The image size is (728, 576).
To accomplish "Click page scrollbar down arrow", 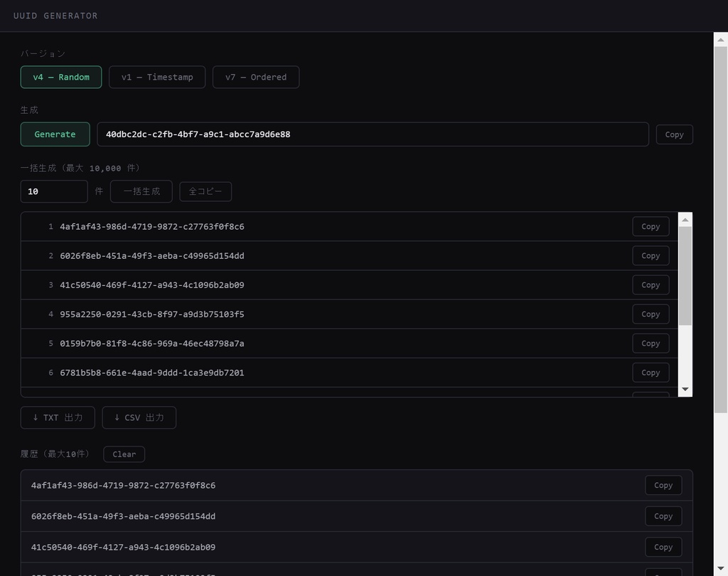I will click(x=721, y=568).
